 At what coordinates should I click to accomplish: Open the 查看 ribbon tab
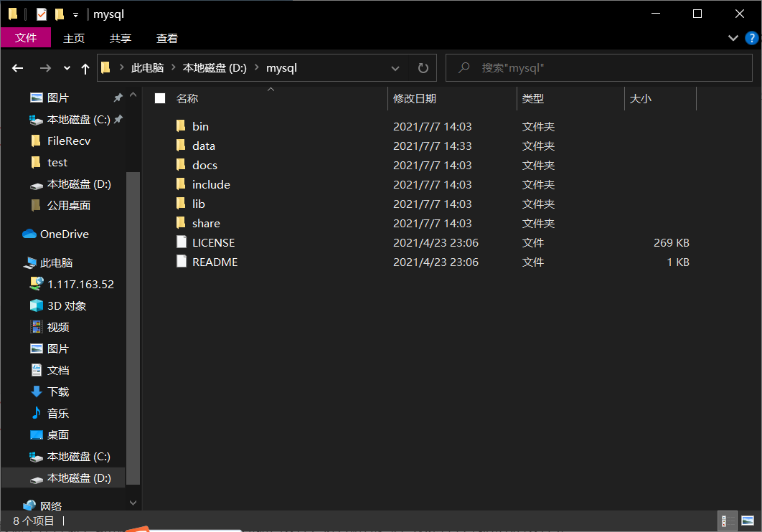click(167, 38)
